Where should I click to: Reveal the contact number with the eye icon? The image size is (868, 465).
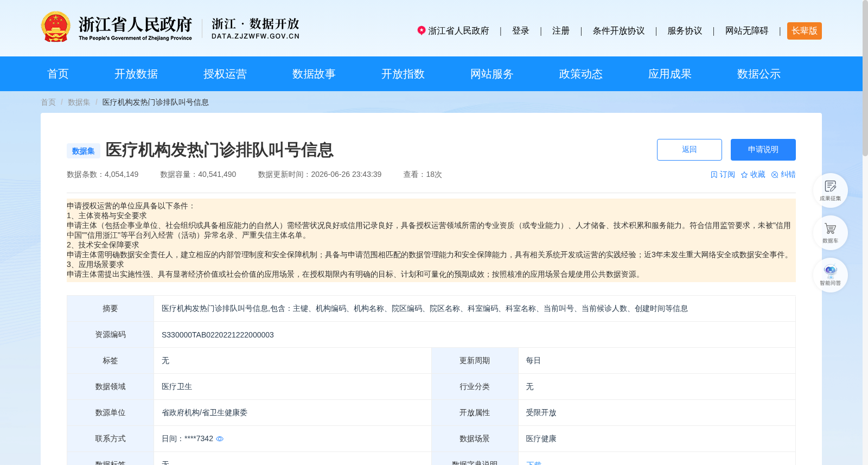pos(220,439)
